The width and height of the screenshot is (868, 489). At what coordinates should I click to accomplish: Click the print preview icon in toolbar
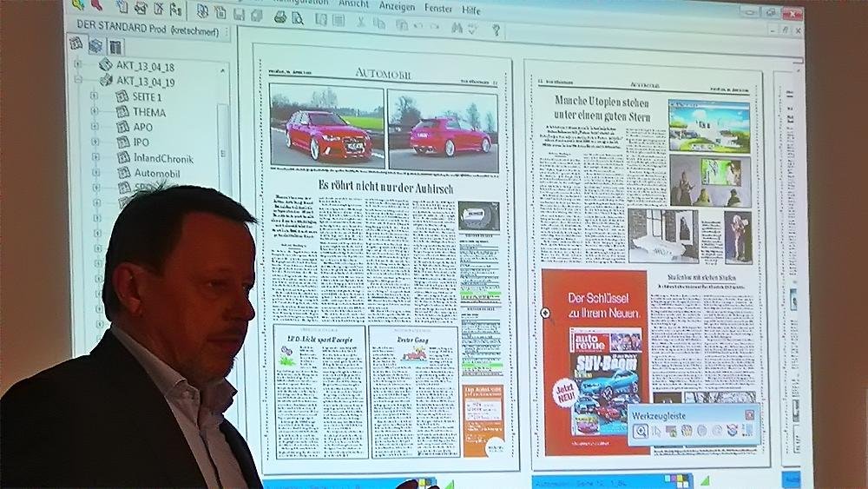[x=298, y=17]
